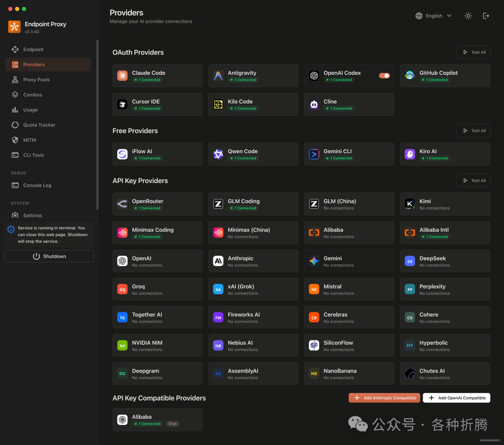Open Settings under System
Image resolution: width=504 pixels, height=445 pixels.
(48, 215)
